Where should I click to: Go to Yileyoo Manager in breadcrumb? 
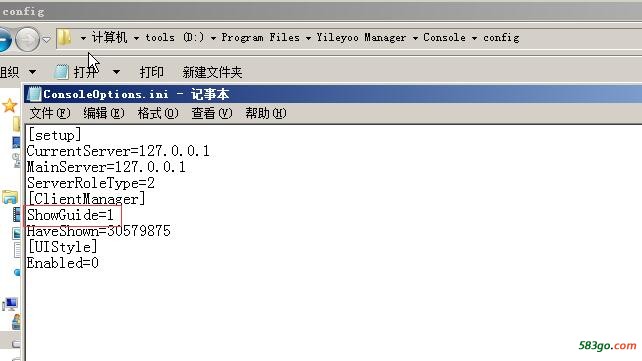tap(361, 38)
